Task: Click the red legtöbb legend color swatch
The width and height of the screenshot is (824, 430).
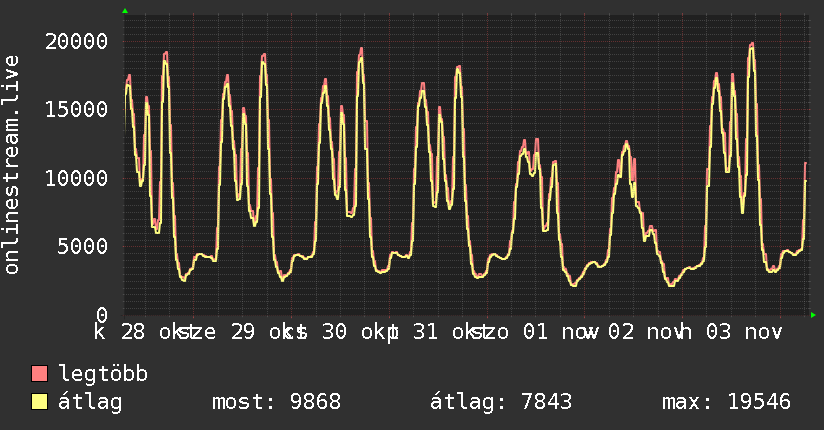Action: pyautogui.click(x=40, y=375)
